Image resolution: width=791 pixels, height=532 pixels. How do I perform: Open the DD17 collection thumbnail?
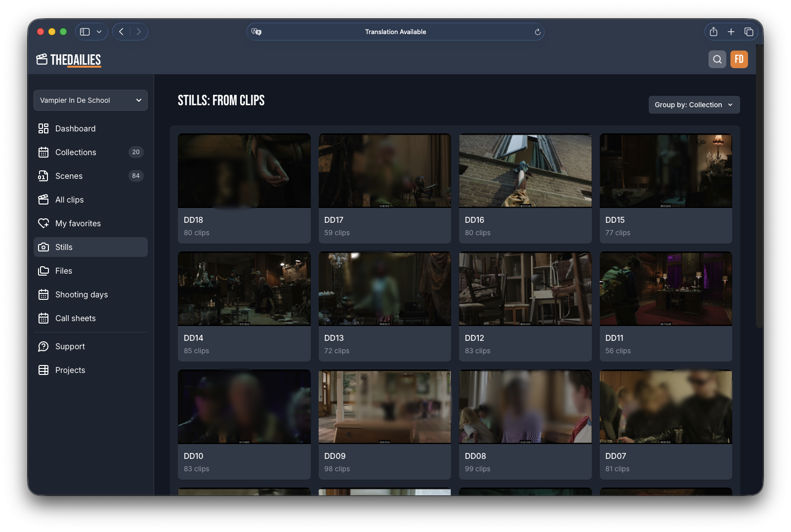pyautogui.click(x=385, y=170)
